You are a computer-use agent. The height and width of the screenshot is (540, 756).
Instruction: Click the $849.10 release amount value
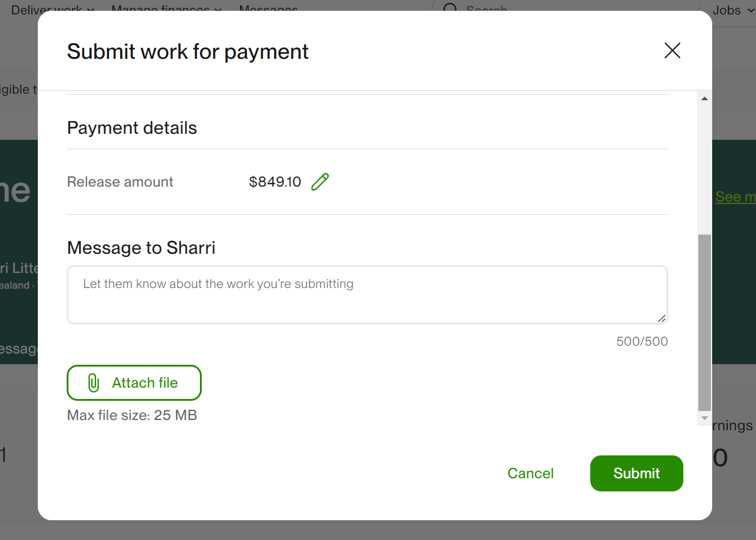click(x=275, y=182)
